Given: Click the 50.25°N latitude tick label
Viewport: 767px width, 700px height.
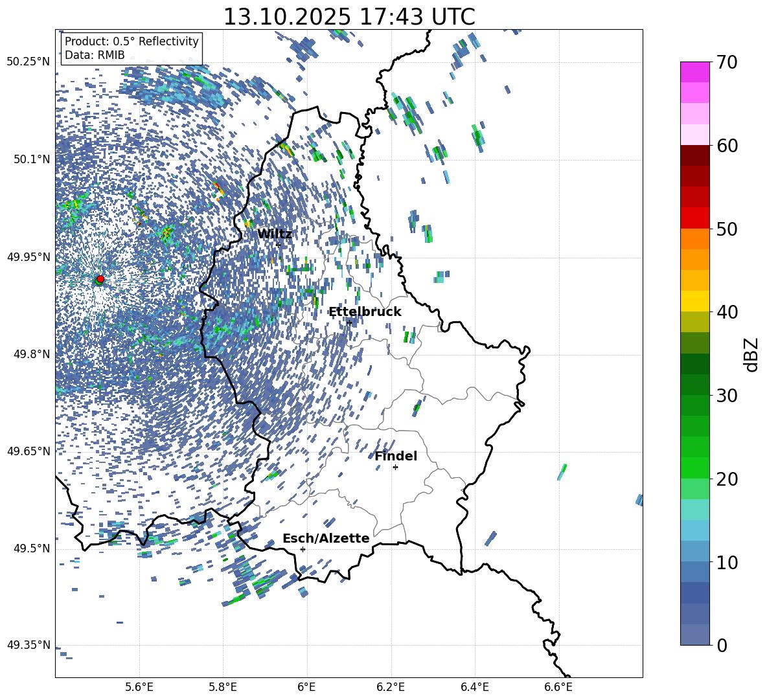Looking at the screenshot, I should 29,62.
